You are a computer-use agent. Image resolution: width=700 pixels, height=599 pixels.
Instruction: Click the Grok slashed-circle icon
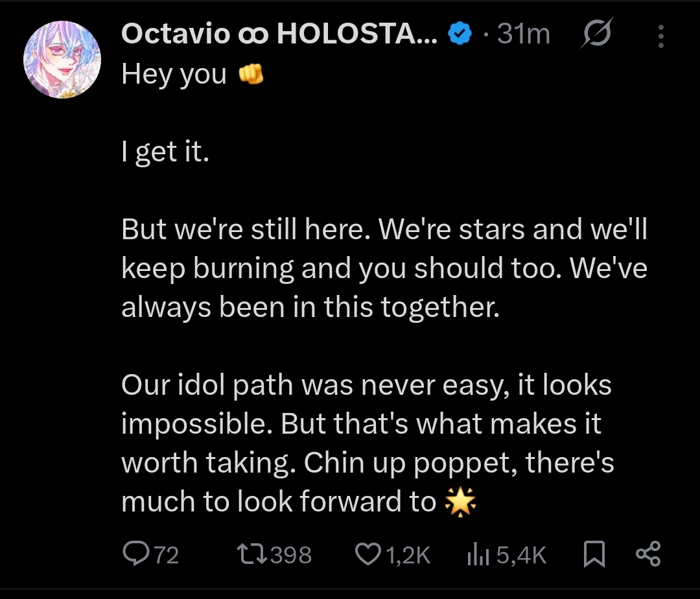point(595,35)
